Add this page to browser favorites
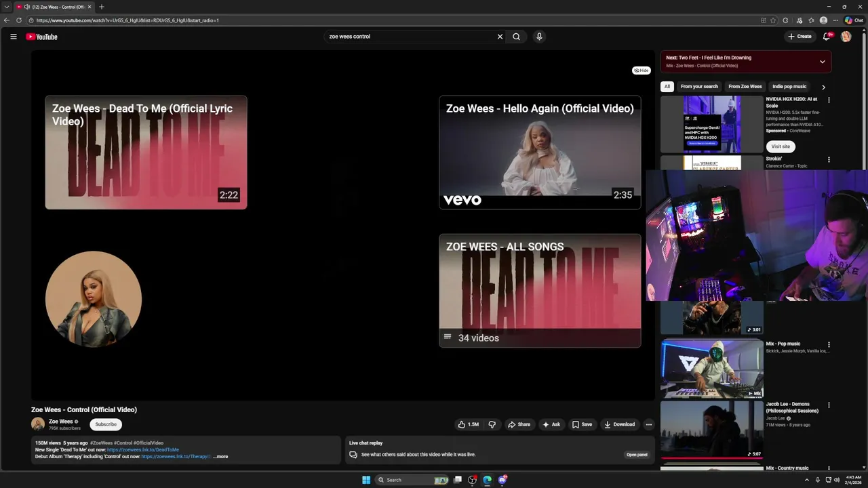 point(773,20)
